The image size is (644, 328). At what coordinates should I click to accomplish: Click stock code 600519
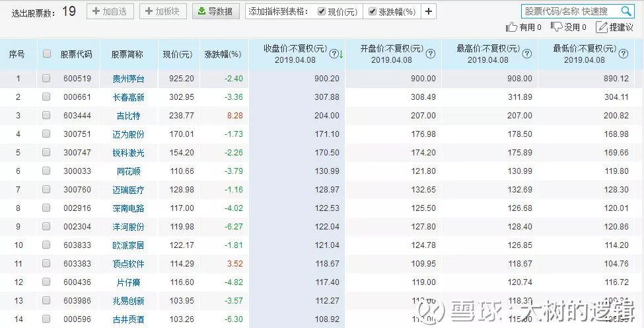point(77,78)
